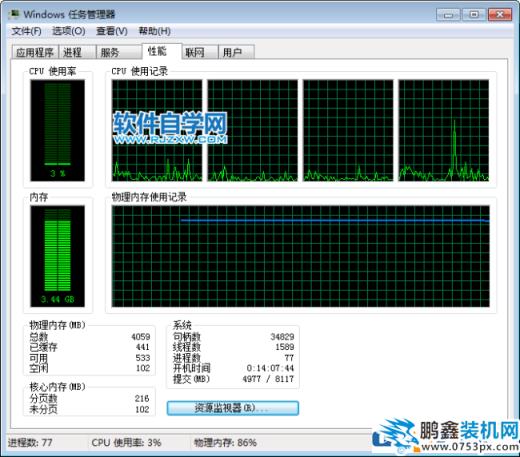Minimize the Task Manager window
This screenshot has height=457, width=520.
pos(448,15)
